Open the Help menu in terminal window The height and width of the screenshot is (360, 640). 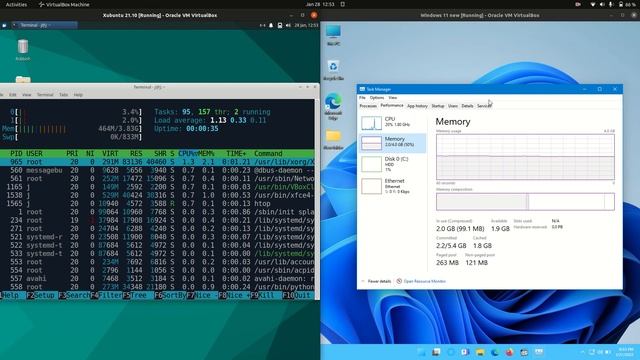pyautogui.click(x=78, y=95)
